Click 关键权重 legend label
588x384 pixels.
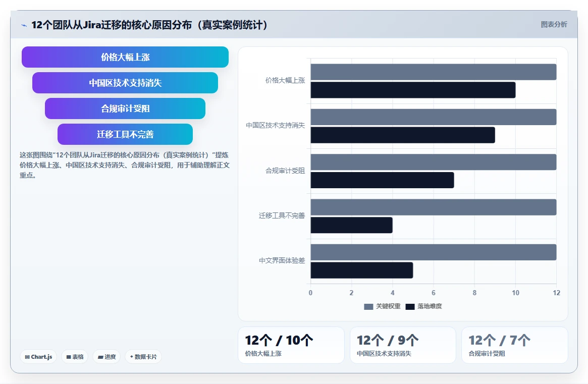tap(388, 306)
